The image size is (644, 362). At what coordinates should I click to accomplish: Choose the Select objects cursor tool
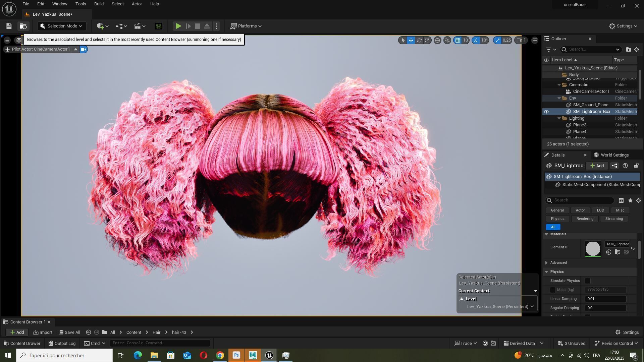coord(403,40)
